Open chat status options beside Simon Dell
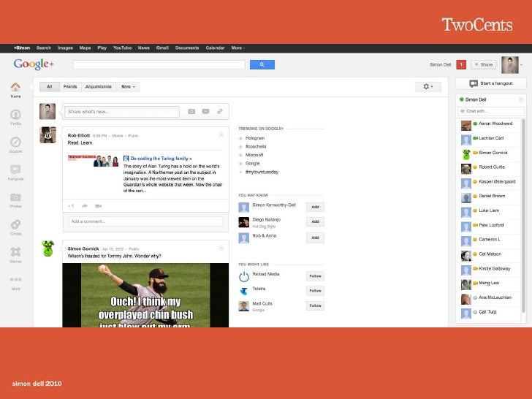Viewport: 532px width, 399px height. click(521, 99)
